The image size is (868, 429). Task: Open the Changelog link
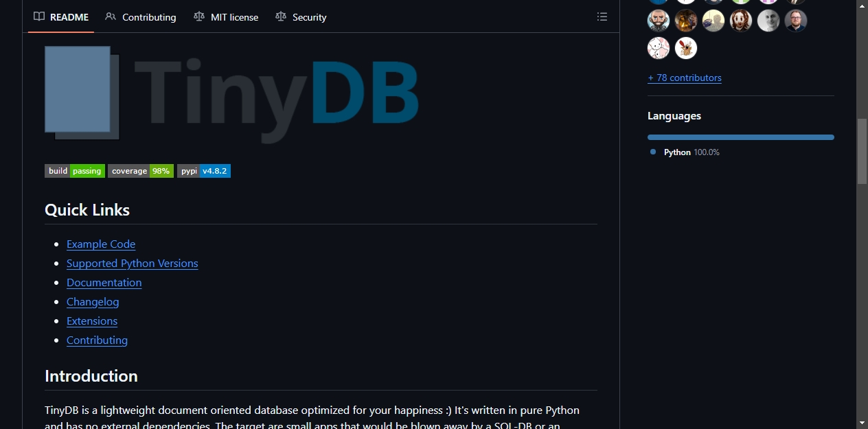[93, 301]
